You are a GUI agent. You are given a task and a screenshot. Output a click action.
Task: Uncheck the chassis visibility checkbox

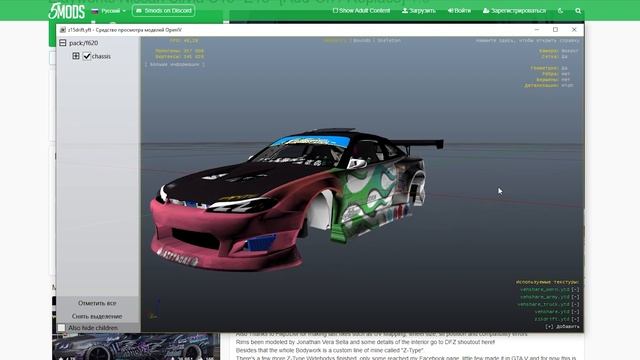(87, 56)
